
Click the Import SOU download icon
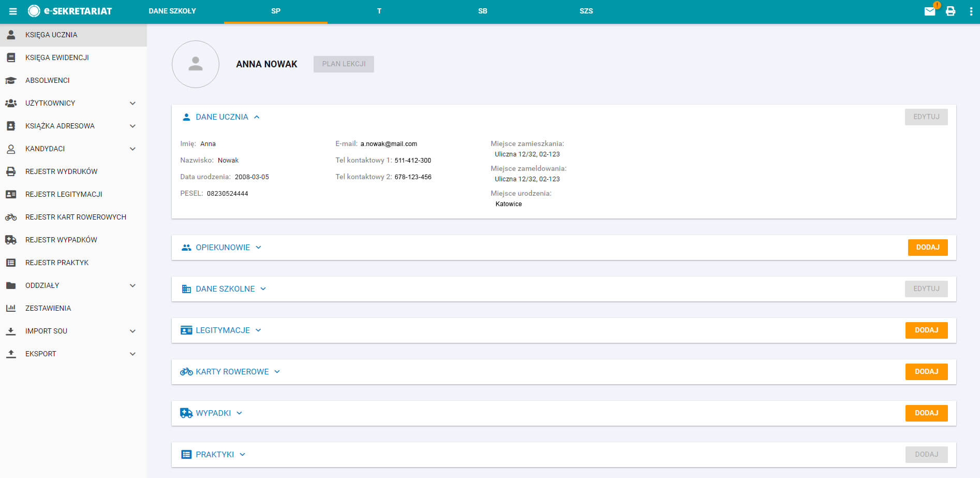pos(11,331)
